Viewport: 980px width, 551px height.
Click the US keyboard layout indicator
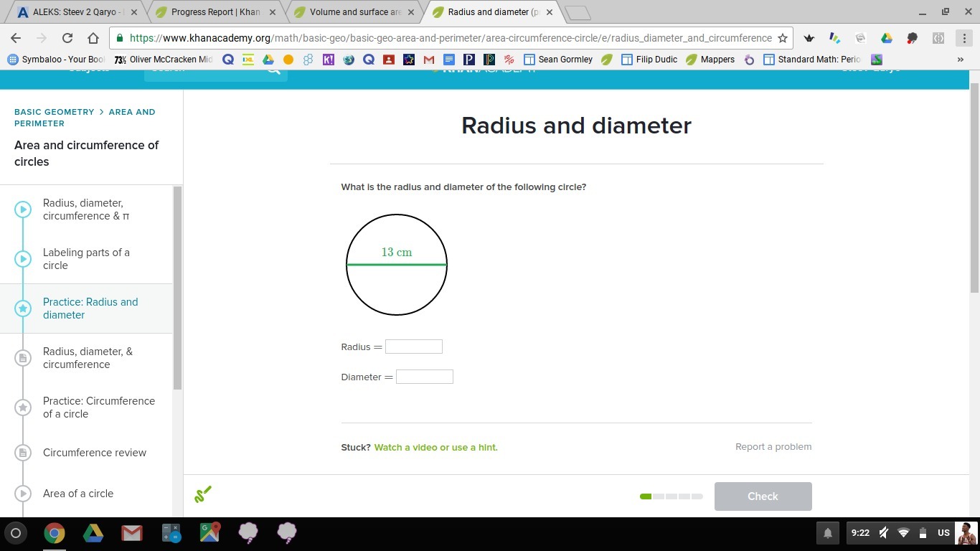click(x=943, y=533)
